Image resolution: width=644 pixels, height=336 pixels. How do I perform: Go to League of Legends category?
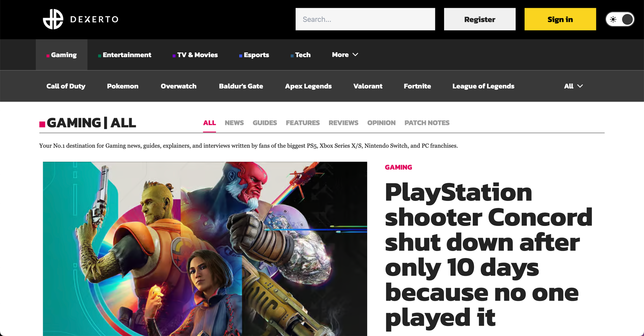click(x=483, y=86)
